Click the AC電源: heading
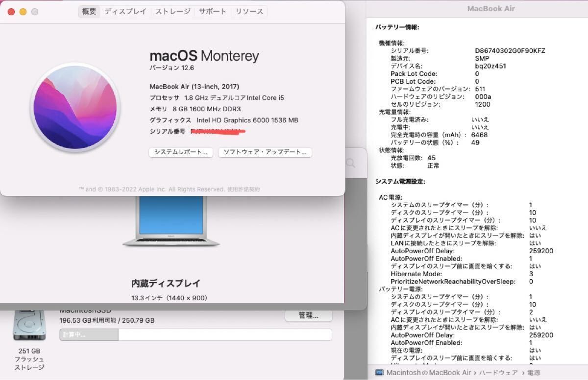The height and width of the screenshot is (380, 588). (x=391, y=197)
